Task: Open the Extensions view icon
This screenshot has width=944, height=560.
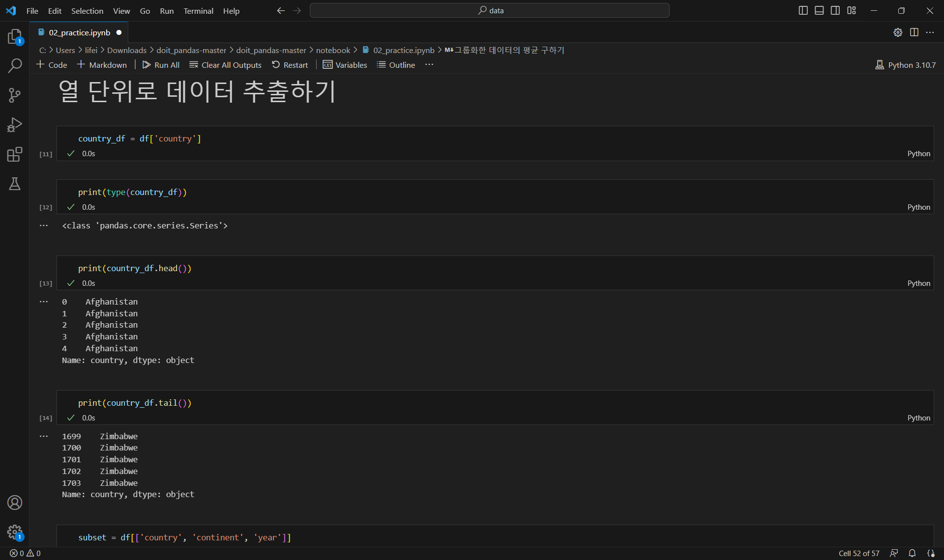Action: (x=15, y=154)
